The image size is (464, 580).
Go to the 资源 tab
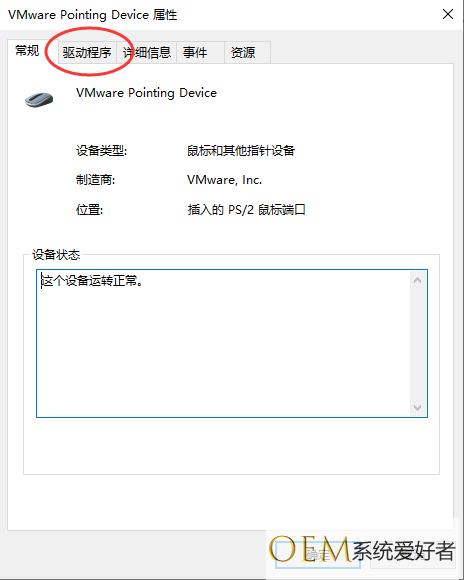[x=247, y=53]
